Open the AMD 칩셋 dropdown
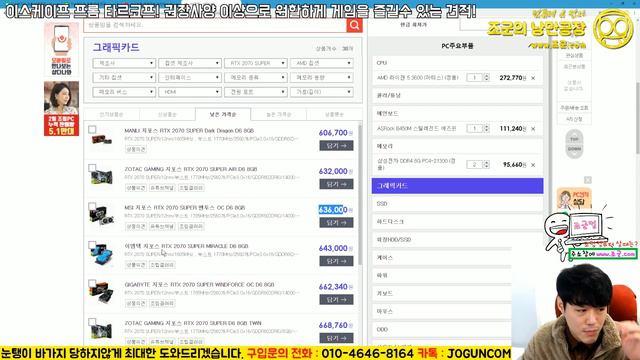The height and width of the screenshot is (360, 640). (322, 63)
